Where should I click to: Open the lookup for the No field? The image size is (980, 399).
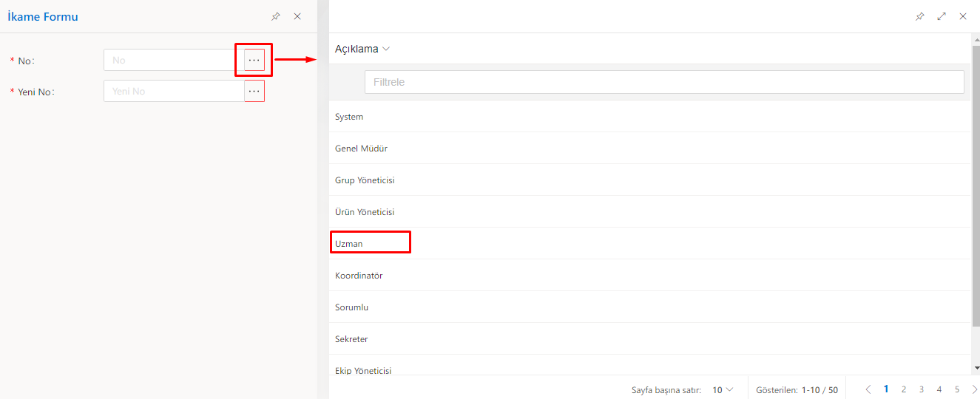pos(254,60)
